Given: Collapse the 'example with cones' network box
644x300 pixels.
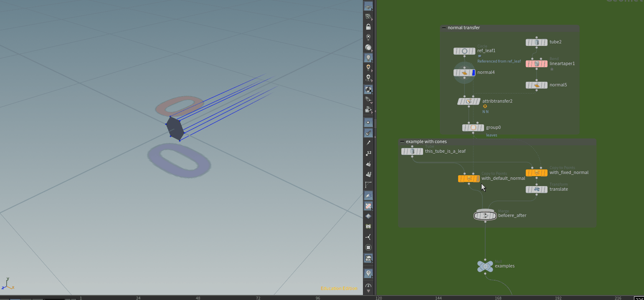Looking at the screenshot, I should (x=402, y=142).
